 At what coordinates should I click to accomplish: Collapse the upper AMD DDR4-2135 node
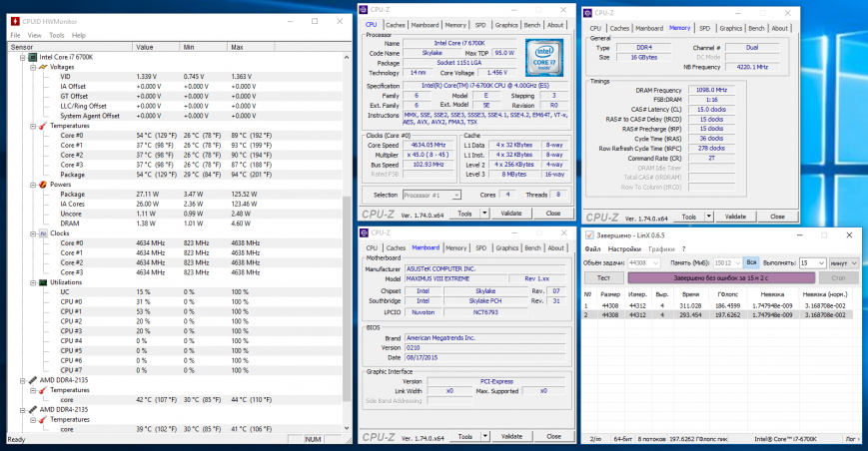pyautogui.click(x=23, y=381)
